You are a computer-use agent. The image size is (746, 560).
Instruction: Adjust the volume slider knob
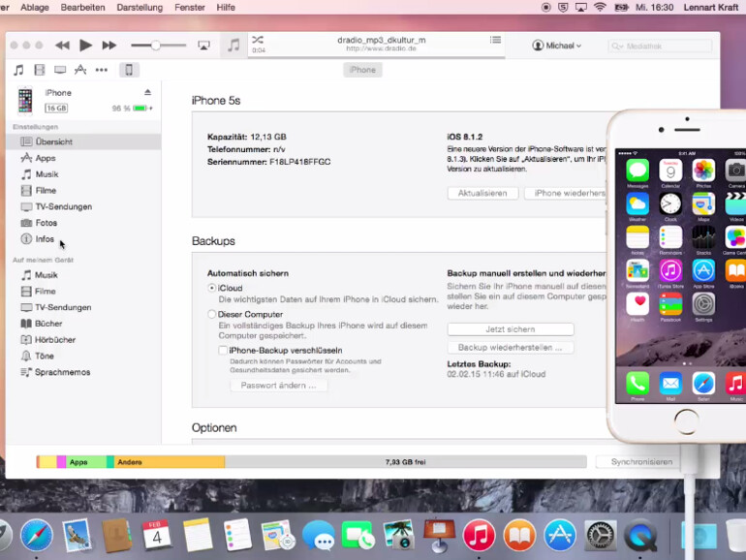156,46
